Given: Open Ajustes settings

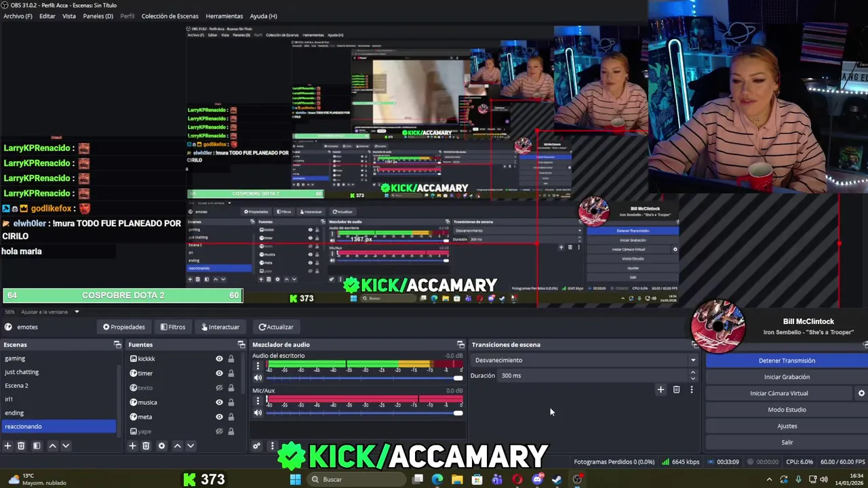Looking at the screenshot, I should tap(787, 426).
